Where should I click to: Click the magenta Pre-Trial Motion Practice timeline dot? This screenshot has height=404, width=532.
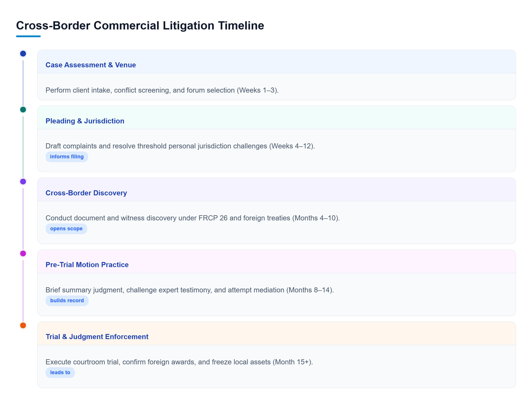pyautogui.click(x=23, y=253)
